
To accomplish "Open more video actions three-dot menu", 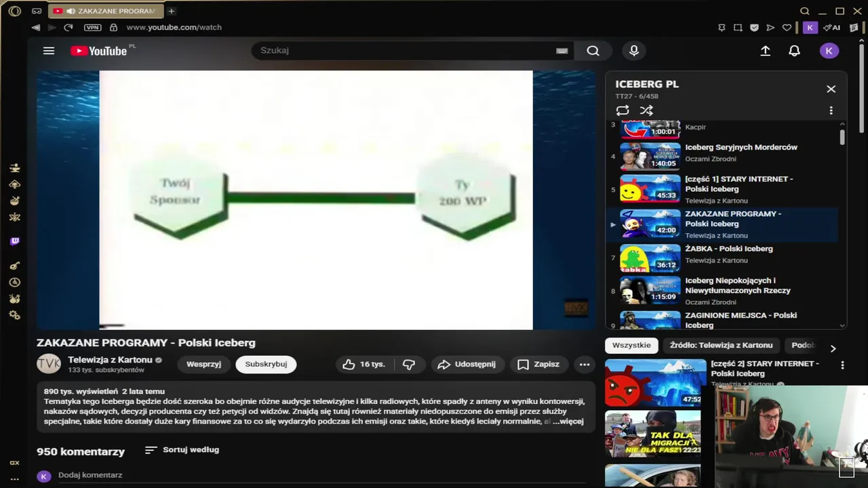I will point(585,364).
